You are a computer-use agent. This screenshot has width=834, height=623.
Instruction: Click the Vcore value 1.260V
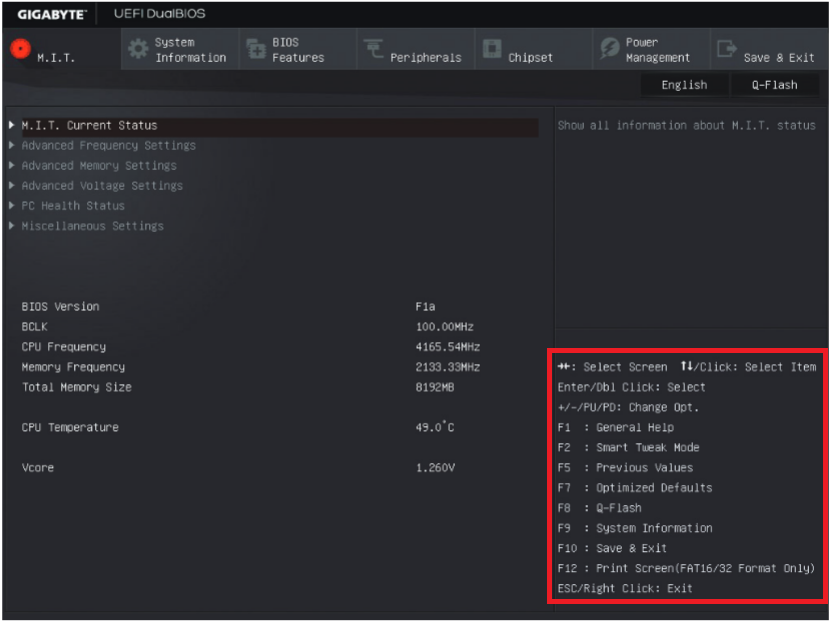click(x=435, y=468)
